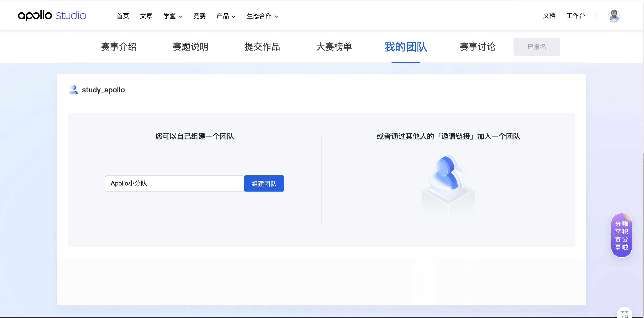Viewport: 644px width, 318px height.
Task: Click the Apollo Studio logo
Action: click(x=52, y=15)
